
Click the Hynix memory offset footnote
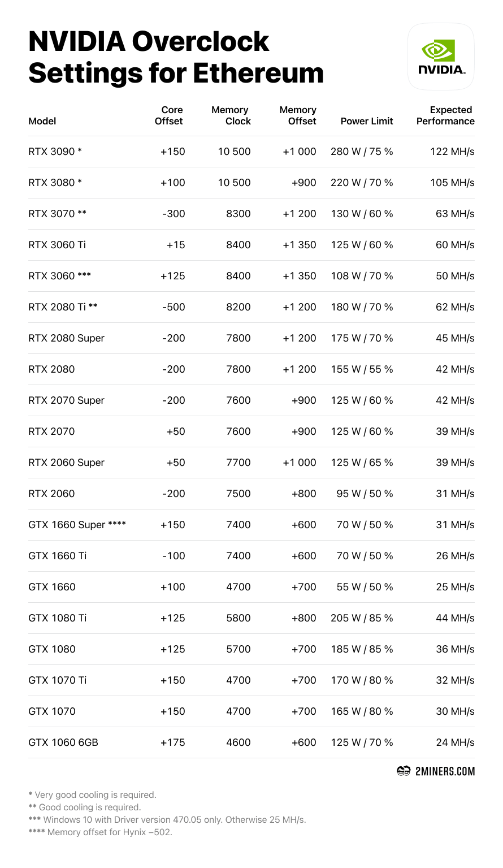(x=100, y=832)
